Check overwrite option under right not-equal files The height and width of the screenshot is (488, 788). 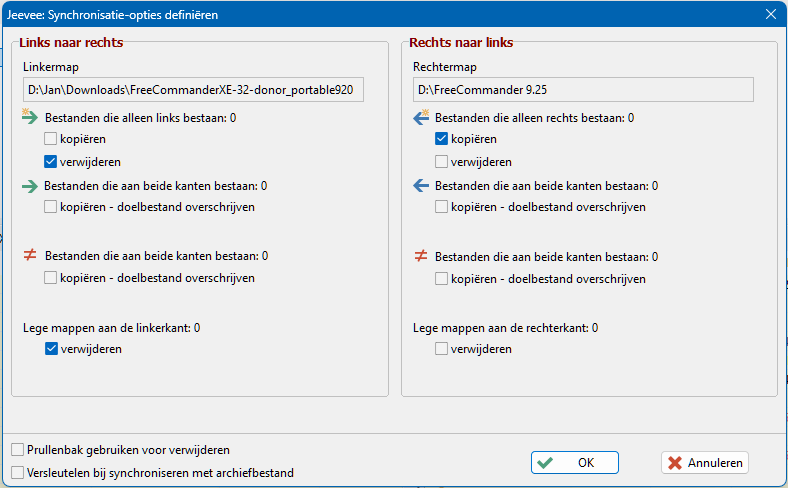tap(441, 279)
